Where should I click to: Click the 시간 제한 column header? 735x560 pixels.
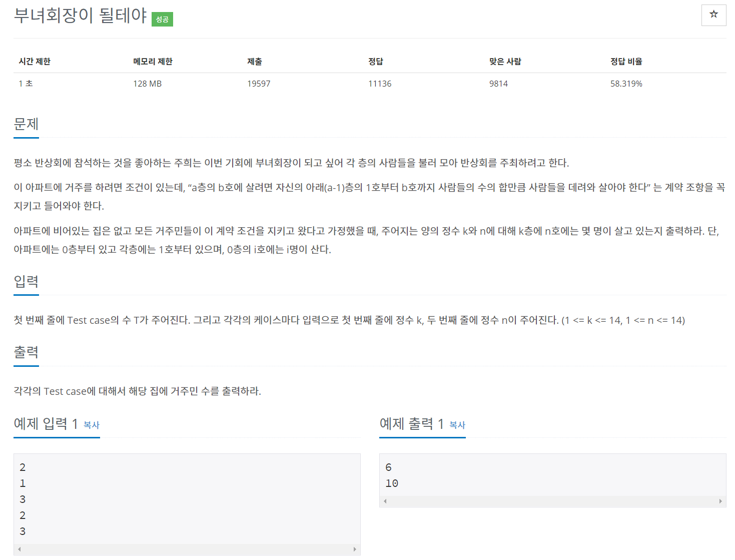click(35, 61)
